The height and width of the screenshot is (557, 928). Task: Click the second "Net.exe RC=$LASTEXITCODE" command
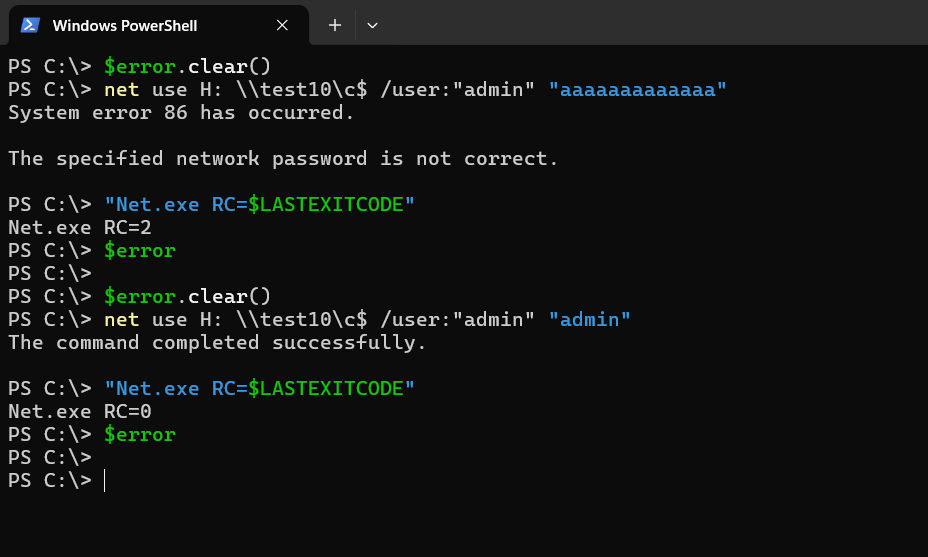[x=259, y=388]
